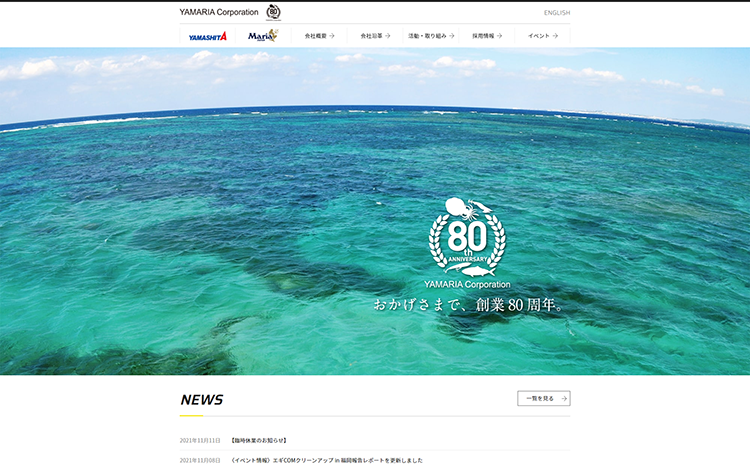
Task: Open the 臨時休業のお知らせ news item
Action: pos(259,440)
